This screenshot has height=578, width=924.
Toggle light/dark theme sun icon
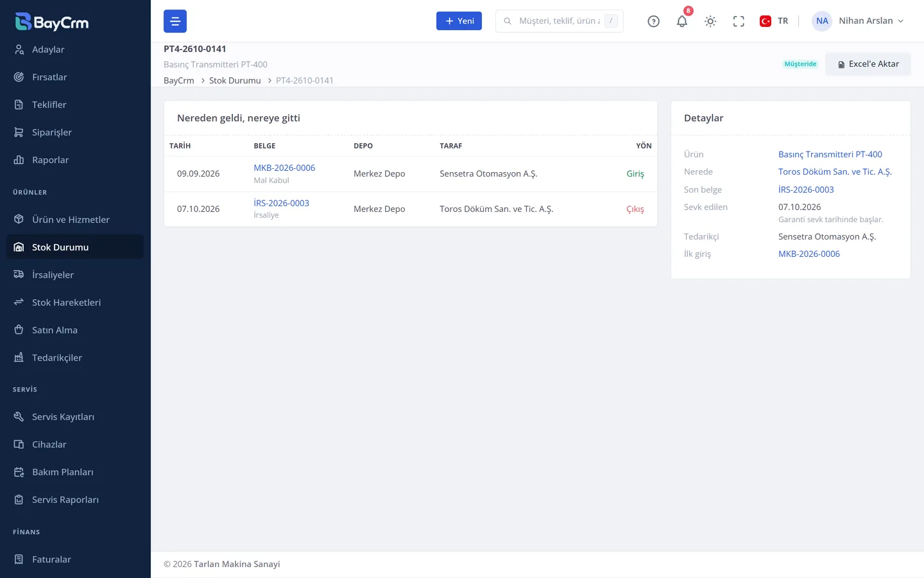click(710, 21)
